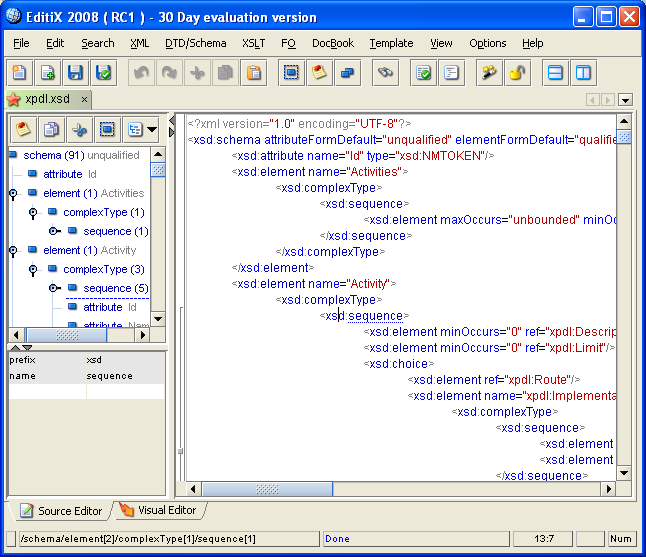Click the Done status text
This screenshot has width=646, height=557.
coord(337,539)
